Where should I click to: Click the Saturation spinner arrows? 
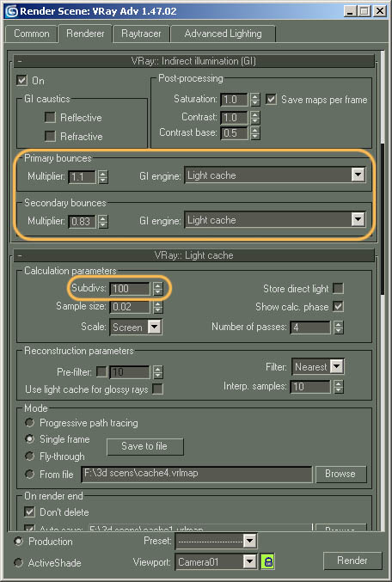pyautogui.click(x=254, y=100)
